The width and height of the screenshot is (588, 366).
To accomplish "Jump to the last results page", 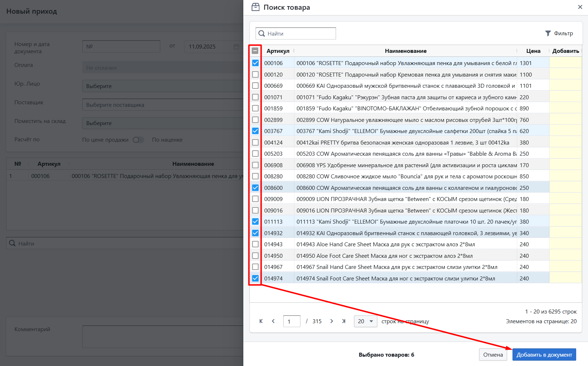I will [x=344, y=321].
